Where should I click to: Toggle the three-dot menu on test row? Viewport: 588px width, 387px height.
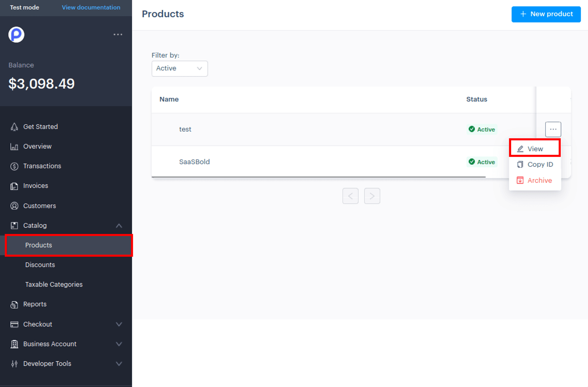pos(553,129)
